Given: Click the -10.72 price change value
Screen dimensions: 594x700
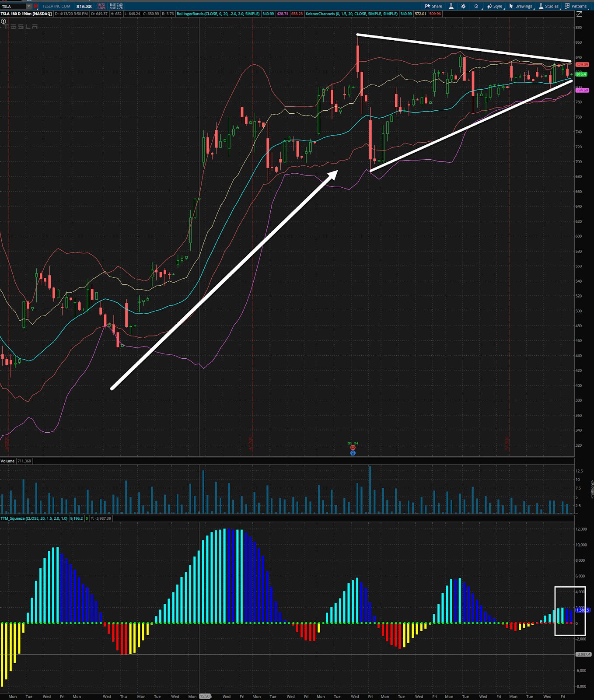Looking at the screenshot, I should 101,5.
